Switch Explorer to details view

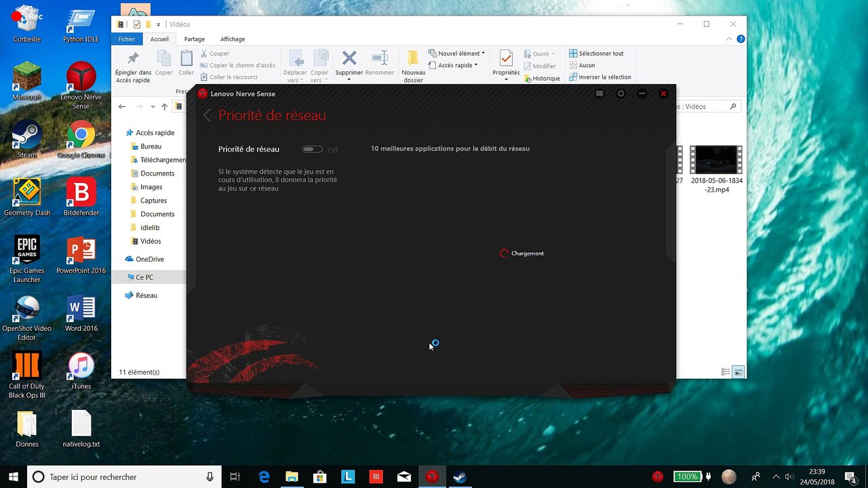point(726,372)
